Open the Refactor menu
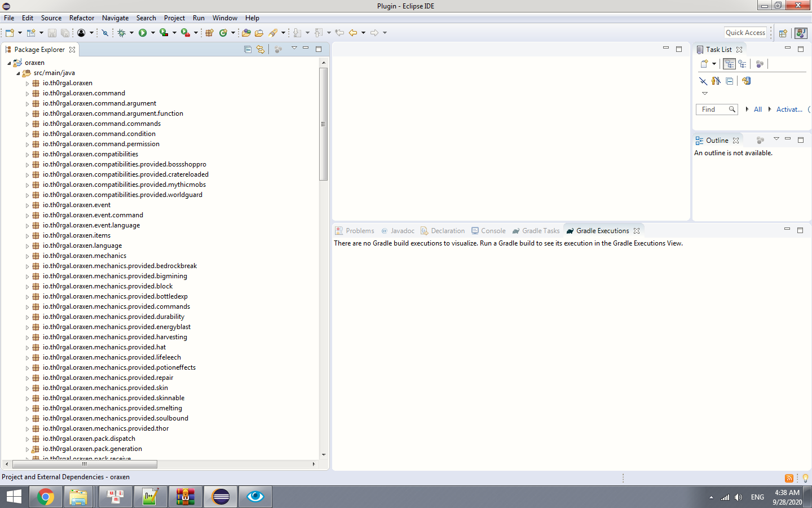 [x=82, y=18]
